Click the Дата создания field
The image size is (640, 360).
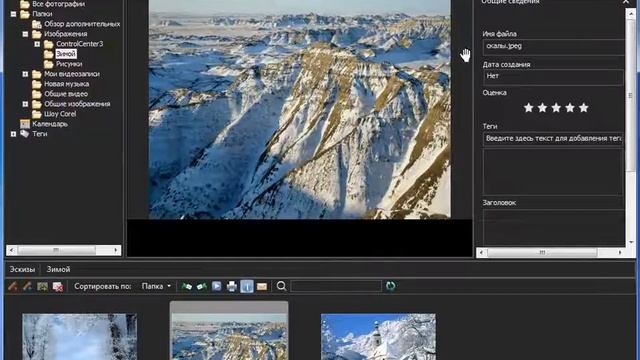[553, 77]
